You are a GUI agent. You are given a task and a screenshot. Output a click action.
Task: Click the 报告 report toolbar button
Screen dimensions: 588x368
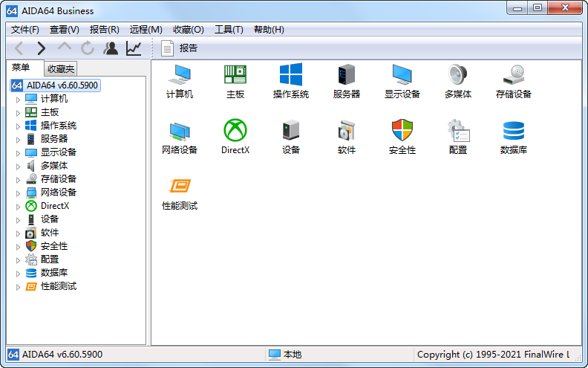(x=179, y=48)
